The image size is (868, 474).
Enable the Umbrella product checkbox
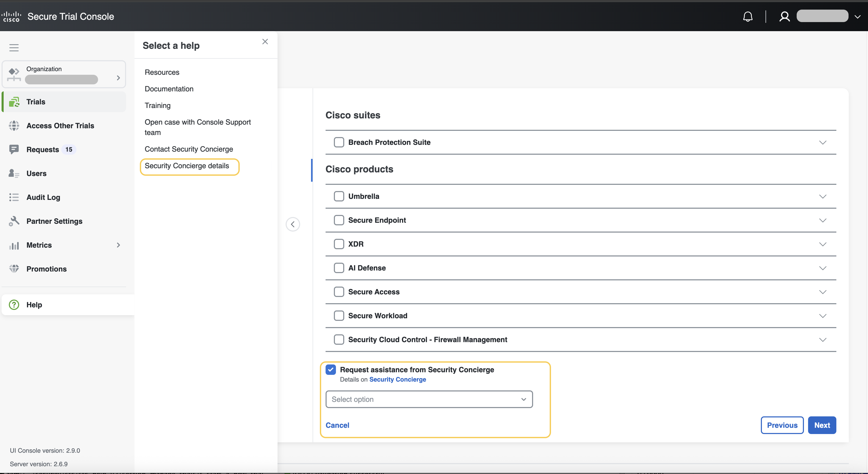[339, 196]
